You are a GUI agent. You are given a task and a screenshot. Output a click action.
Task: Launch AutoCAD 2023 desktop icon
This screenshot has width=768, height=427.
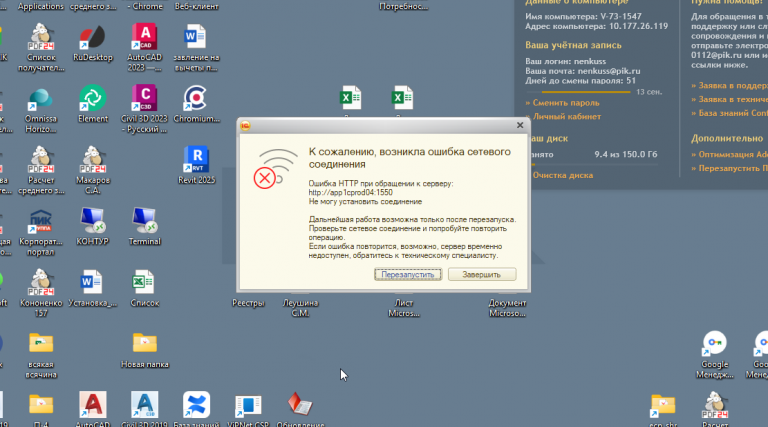144,48
